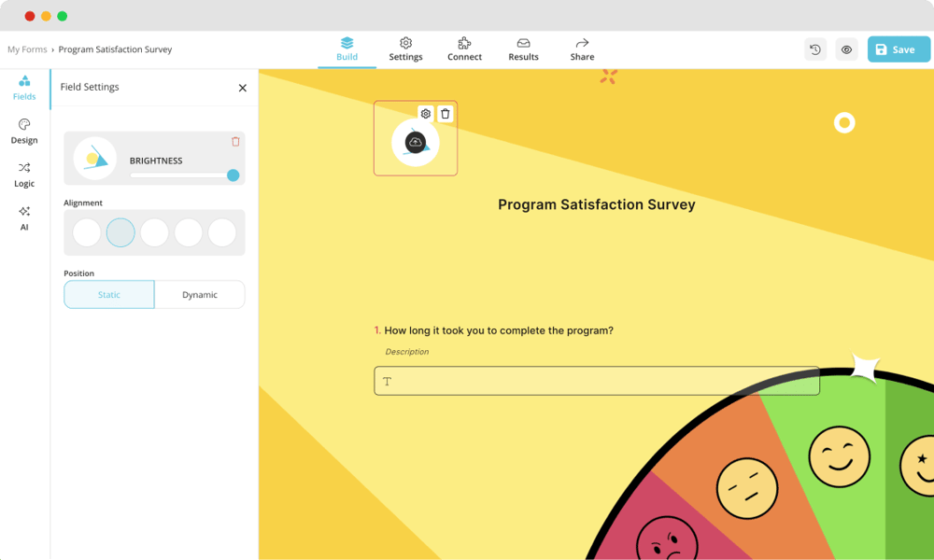Image resolution: width=934 pixels, height=560 pixels.
Task: Open the Design panel
Action: click(x=24, y=131)
